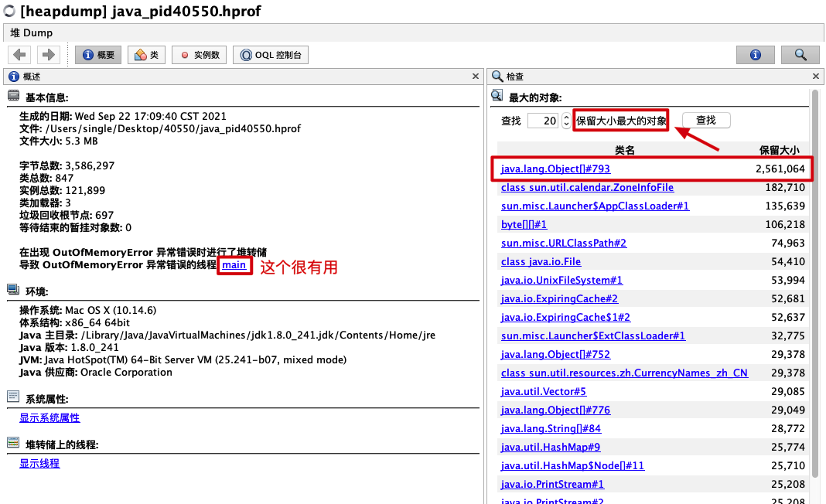Open java.lang.Object[]#776 entry
This screenshot has width=826, height=504.
[x=555, y=410]
